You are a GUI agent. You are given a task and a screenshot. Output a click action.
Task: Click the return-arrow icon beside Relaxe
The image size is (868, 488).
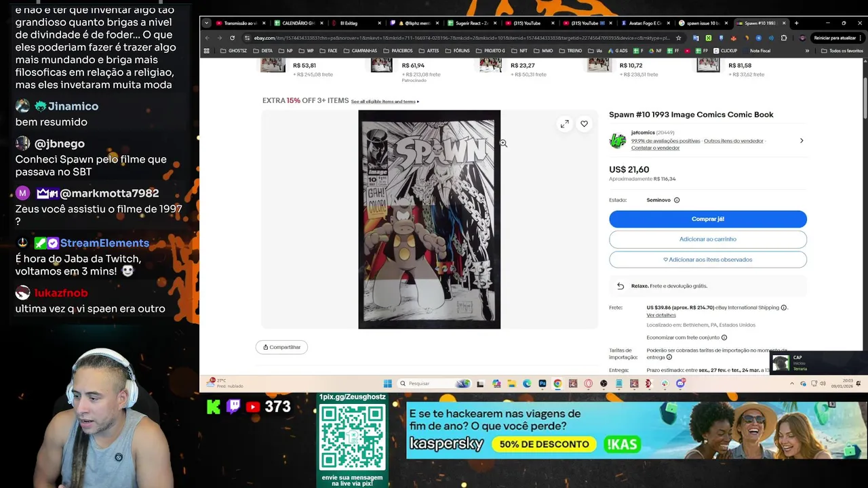[620, 286]
